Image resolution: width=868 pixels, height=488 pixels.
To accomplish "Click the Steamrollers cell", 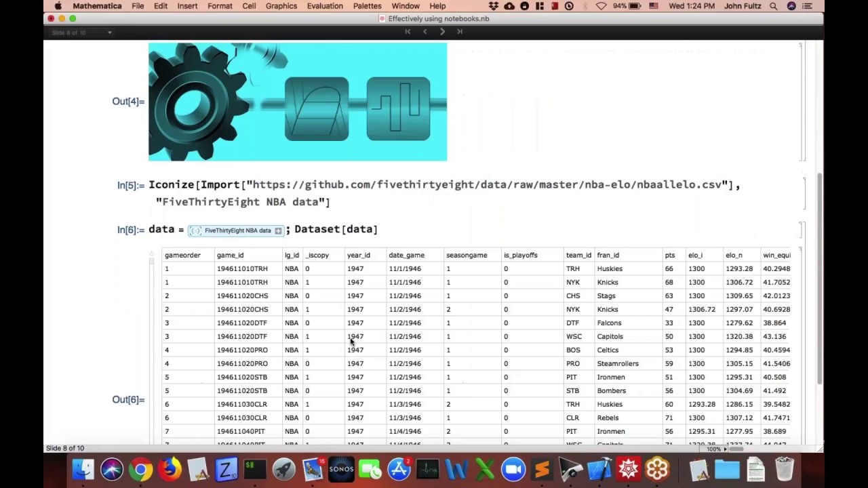I will coord(617,364).
